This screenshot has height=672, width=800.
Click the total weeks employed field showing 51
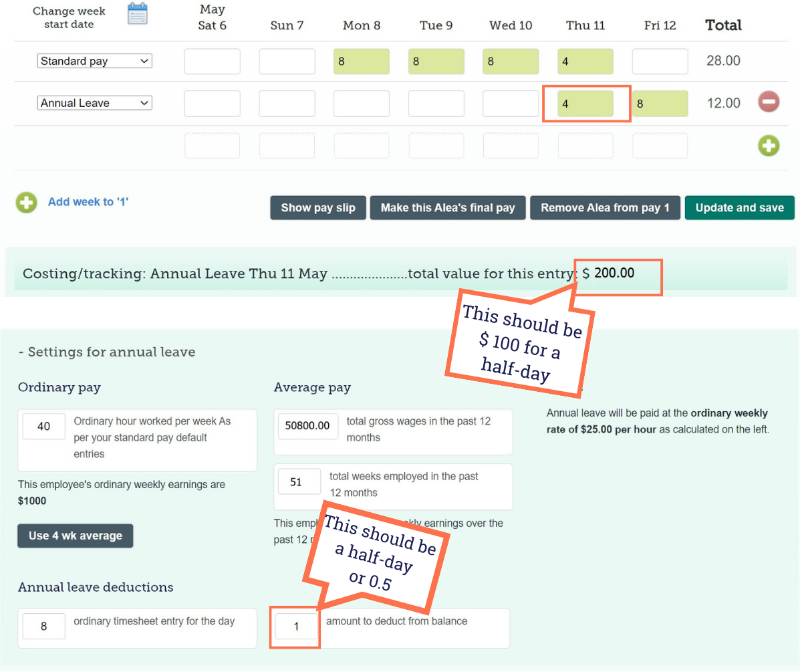coord(299,481)
